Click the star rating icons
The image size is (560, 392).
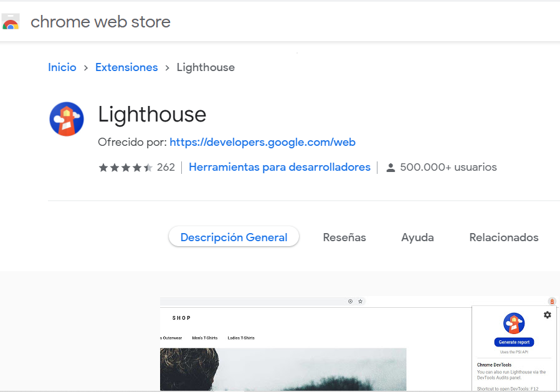(126, 167)
